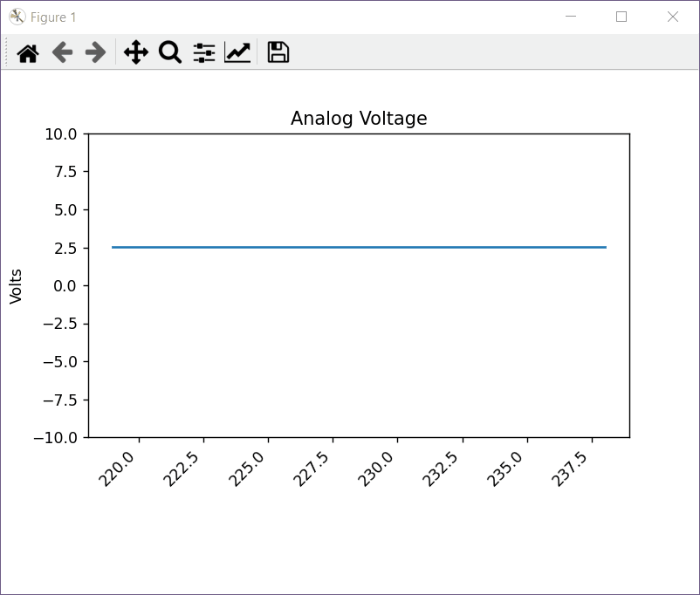Open the configure subplots sliders dialog
The height and width of the screenshot is (595, 700).
[x=204, y=53]
